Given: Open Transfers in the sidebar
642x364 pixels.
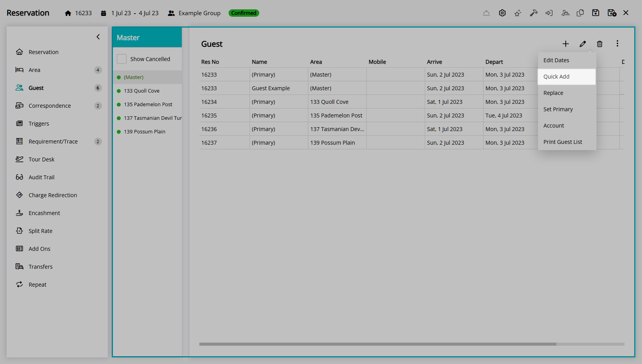Looking at the screenshot, I should [x=40, y=267].
